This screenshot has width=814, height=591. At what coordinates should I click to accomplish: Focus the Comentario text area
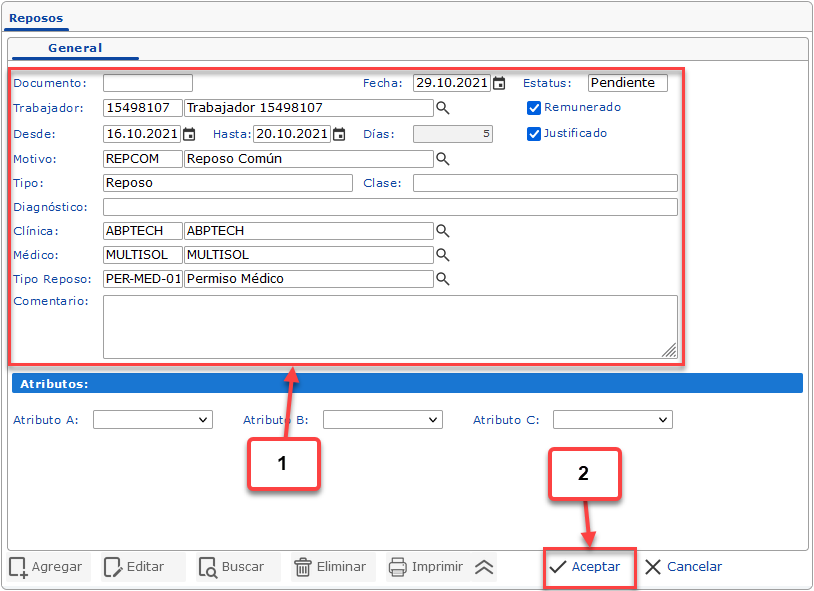pos(390,327)
